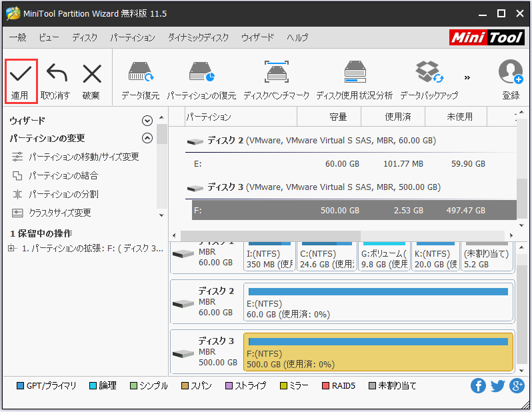Select K:(NTFS) 20.0 GB partition block

pyautogui.click(x=435, y=257)
